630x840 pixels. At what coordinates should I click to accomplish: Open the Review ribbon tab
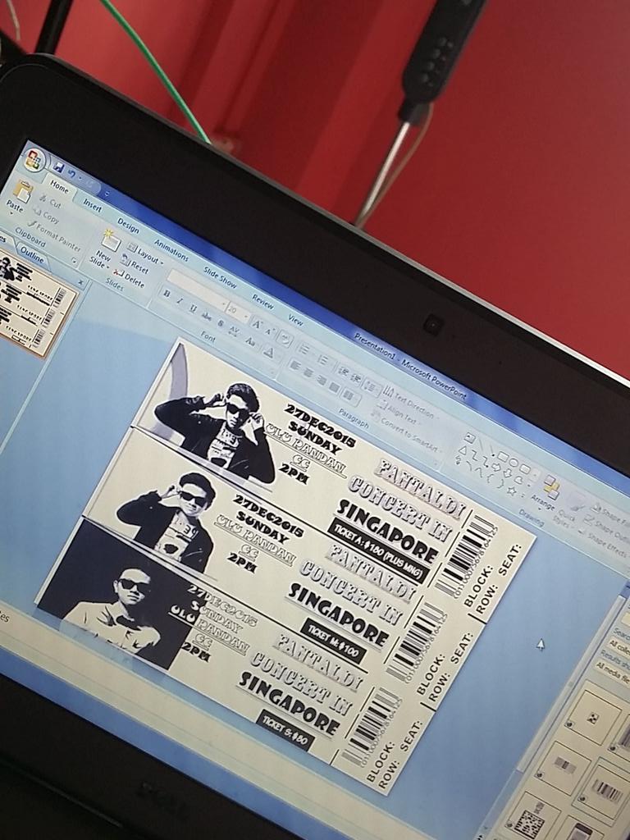[262, 302]
